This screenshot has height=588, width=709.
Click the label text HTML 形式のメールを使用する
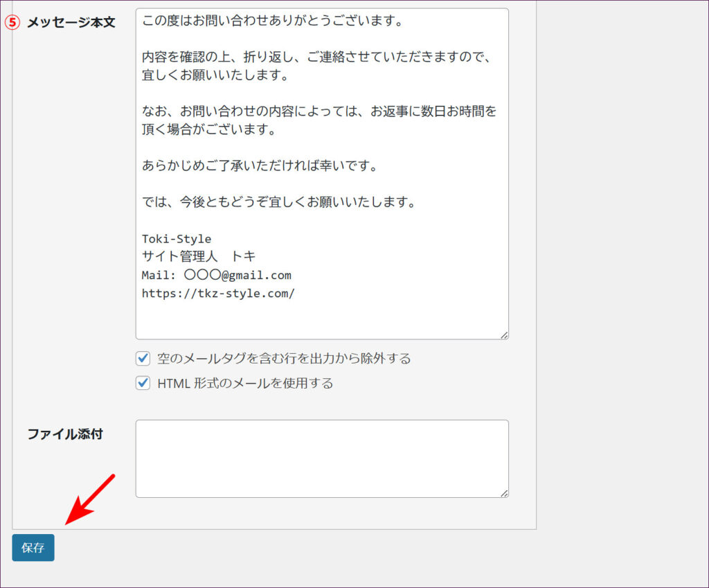pyautogui.click(x=245, y=383)
